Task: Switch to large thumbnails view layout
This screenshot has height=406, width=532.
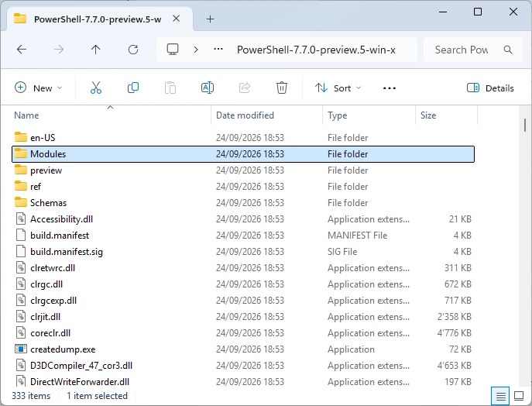Action: click(519, 396)
